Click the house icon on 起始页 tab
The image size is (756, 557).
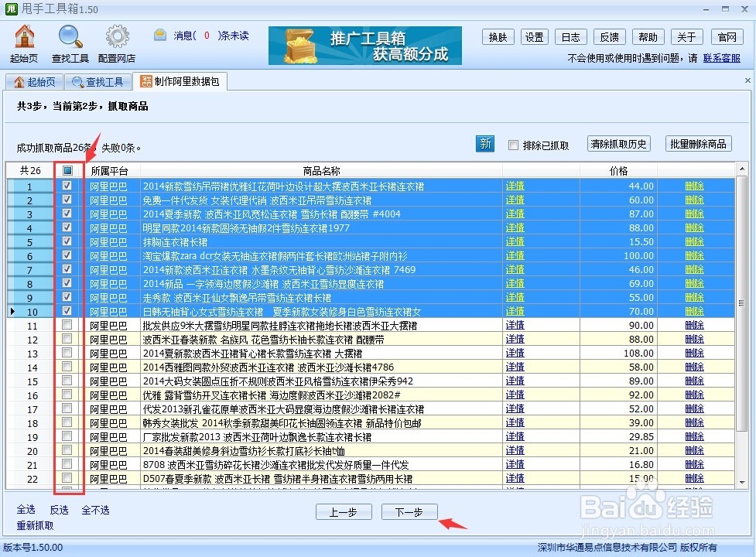coord(19,80)
